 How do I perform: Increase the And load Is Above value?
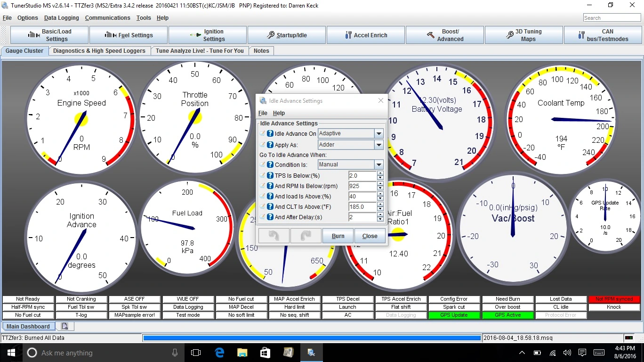tap(380, 194)
